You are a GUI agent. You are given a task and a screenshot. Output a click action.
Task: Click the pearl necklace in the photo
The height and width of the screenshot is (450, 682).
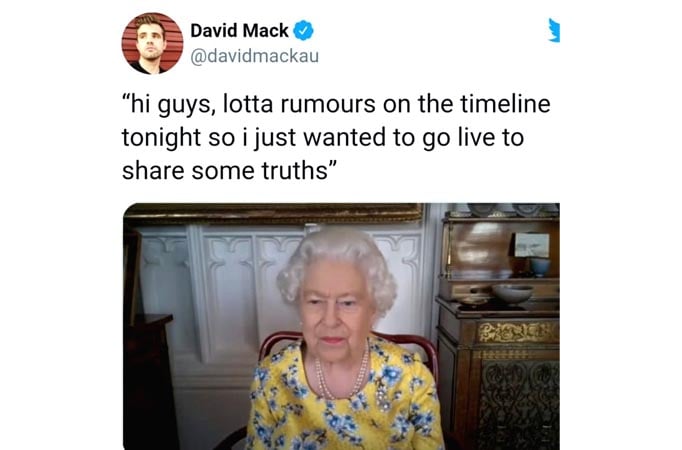coord(341,376)
